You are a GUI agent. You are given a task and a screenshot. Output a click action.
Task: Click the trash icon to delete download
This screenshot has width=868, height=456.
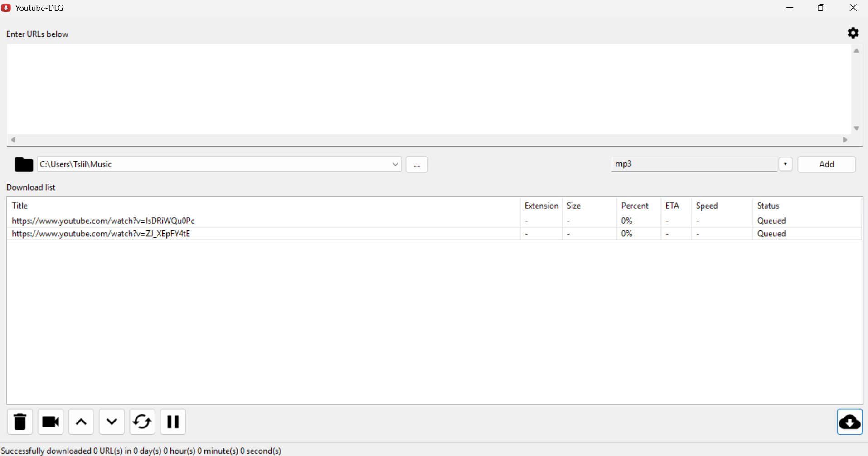pyautogui.click(x=20, y=422)
